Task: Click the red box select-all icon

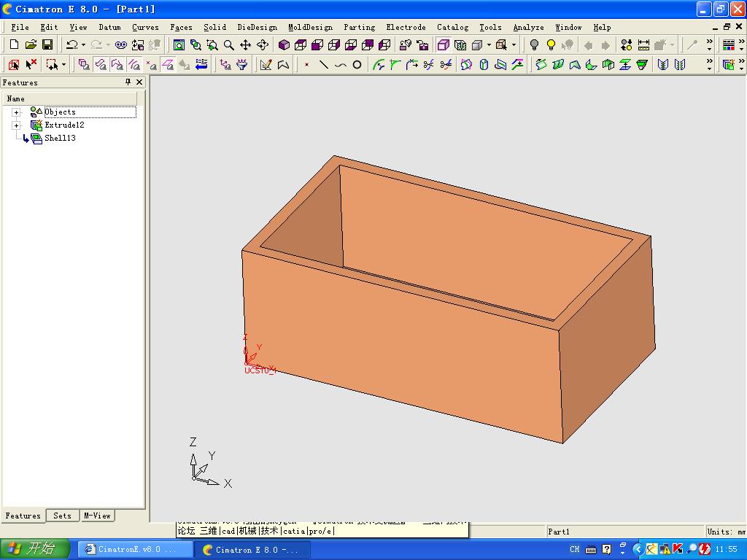Action: [14, 64]
